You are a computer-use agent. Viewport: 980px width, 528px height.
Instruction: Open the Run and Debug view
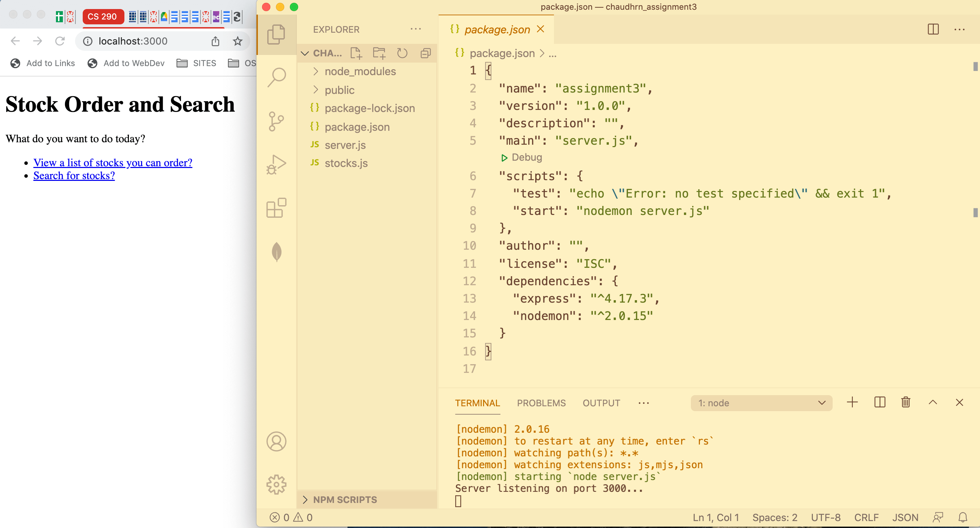click(x=277, y=165)
